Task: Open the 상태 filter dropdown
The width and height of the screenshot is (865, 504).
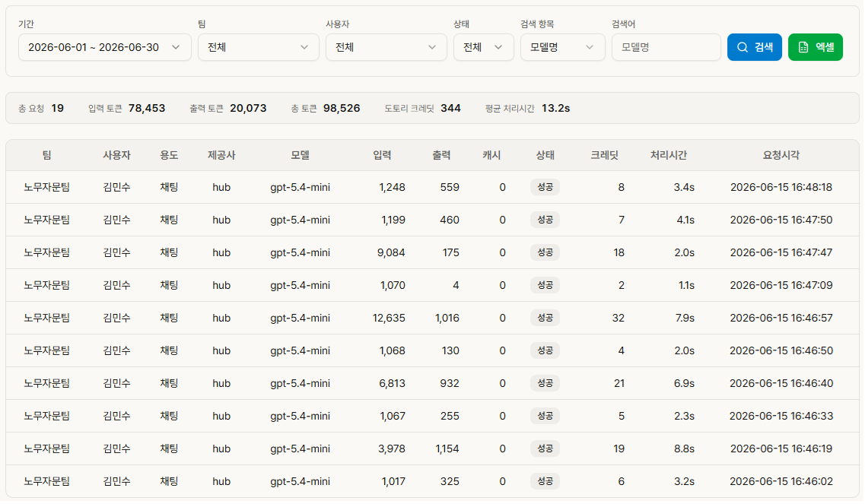Action: 484,47
